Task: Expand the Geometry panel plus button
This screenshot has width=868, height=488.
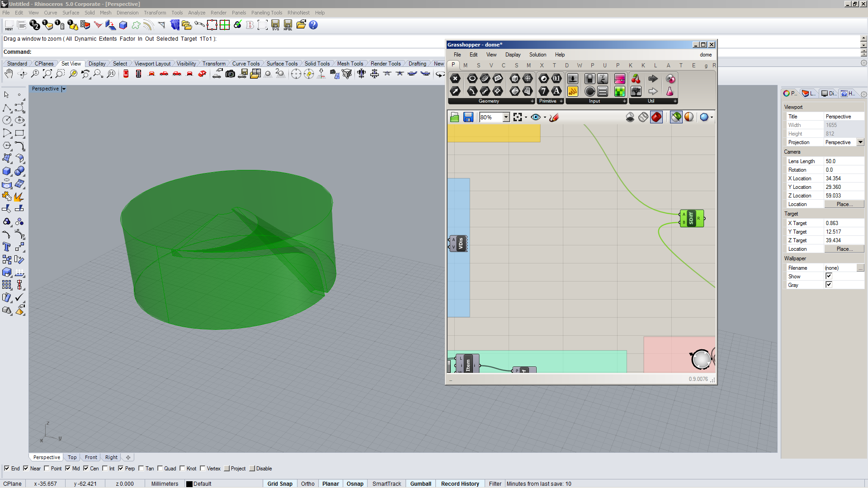Action: [x=532, y=101]
